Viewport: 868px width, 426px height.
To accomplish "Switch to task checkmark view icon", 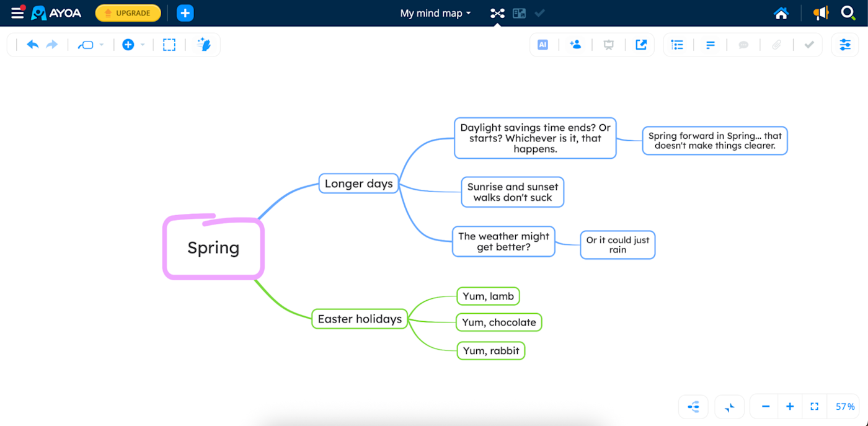I will (x=539, y=13).
